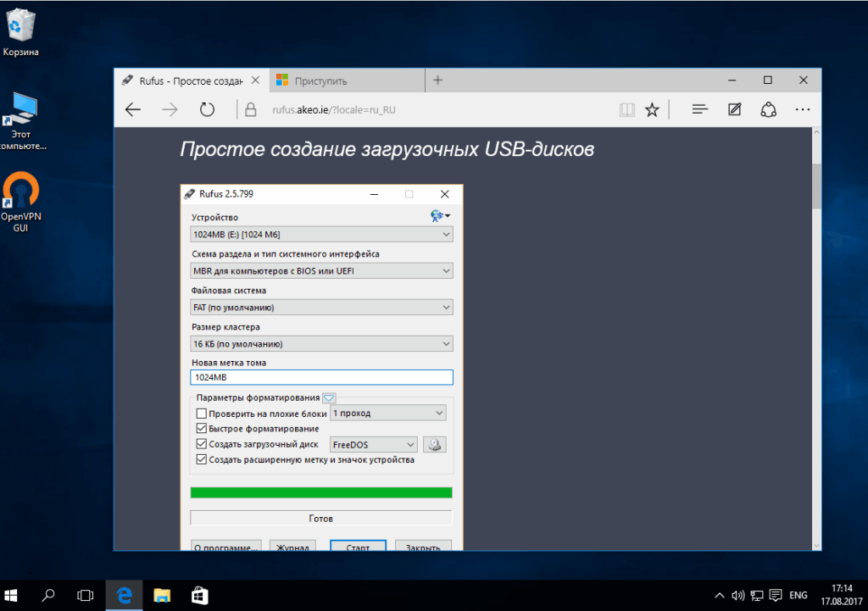Click the Журнал button
The image size is (868, 611).
pyautogui.click(x=292, y=546)
